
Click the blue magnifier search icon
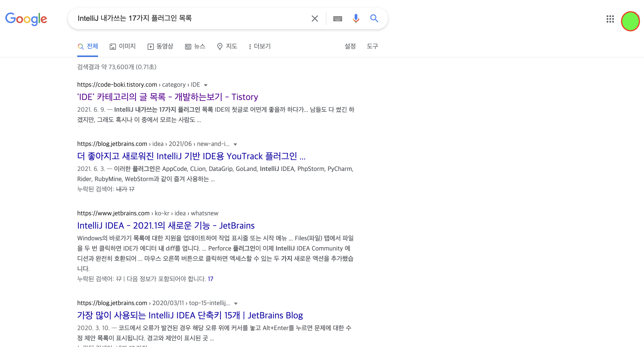pyautogui.click(x=374, y=19)
